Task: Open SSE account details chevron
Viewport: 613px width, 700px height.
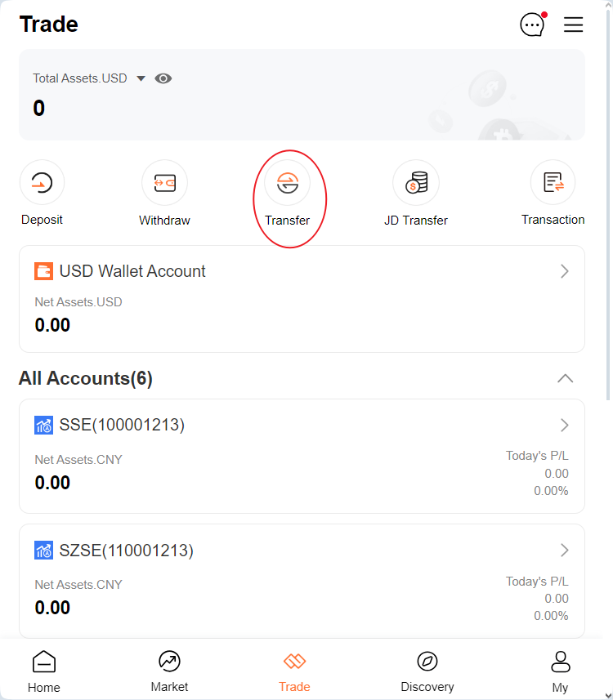Action: coord(565,425)
